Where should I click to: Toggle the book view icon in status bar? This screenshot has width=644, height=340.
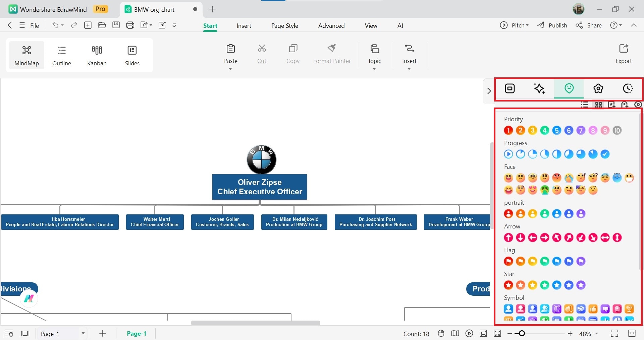click(x=455, y=333)
